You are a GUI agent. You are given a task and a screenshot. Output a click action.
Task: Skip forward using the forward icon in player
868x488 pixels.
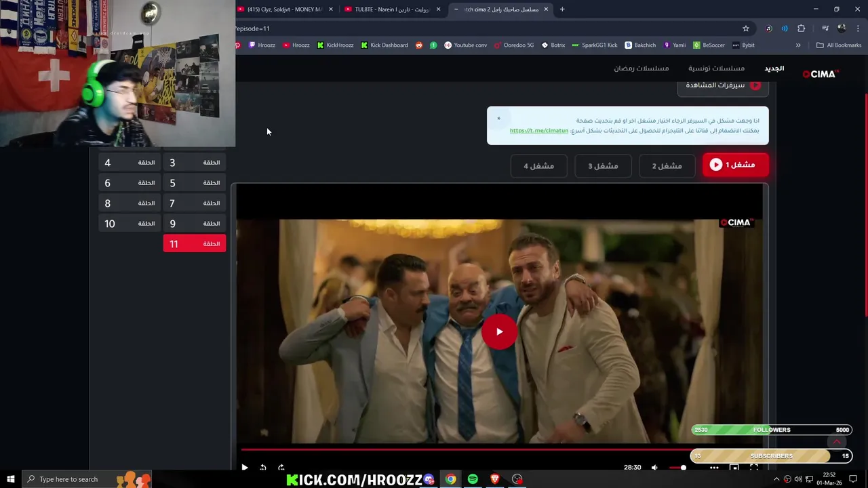click(x=281, y=467)
